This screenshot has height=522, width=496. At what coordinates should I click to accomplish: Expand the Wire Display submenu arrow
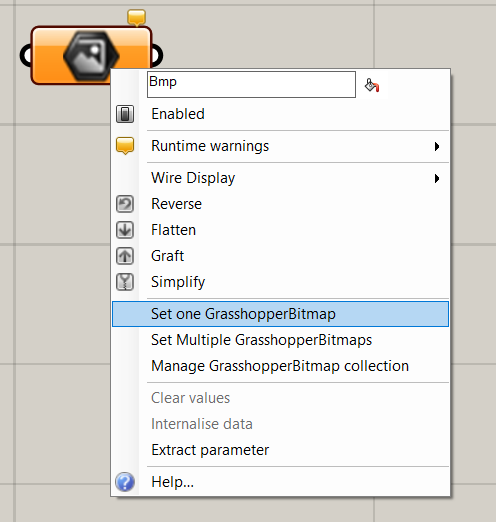pos(437,178)
